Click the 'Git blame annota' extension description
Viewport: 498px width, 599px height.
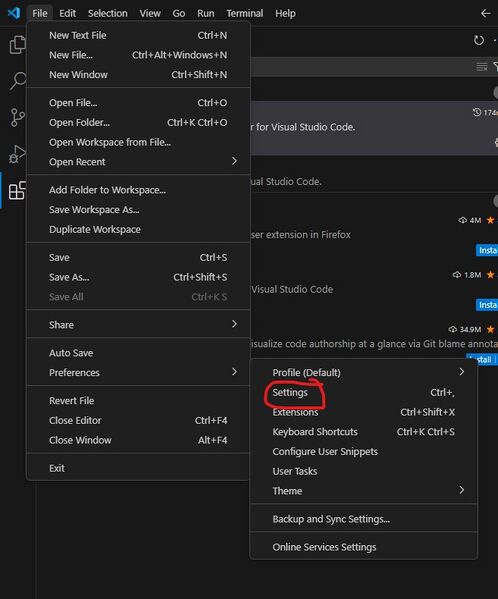pyautogui.click(x=374, y=344)
